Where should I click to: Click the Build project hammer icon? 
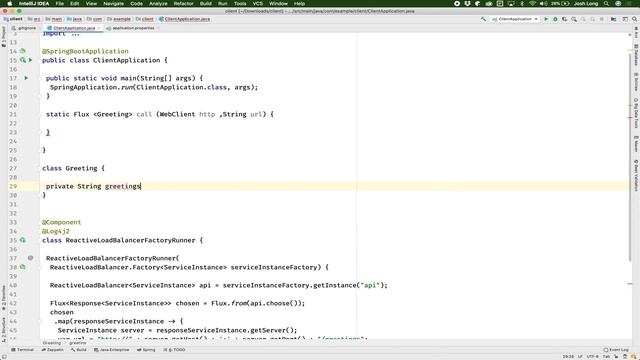483,19
